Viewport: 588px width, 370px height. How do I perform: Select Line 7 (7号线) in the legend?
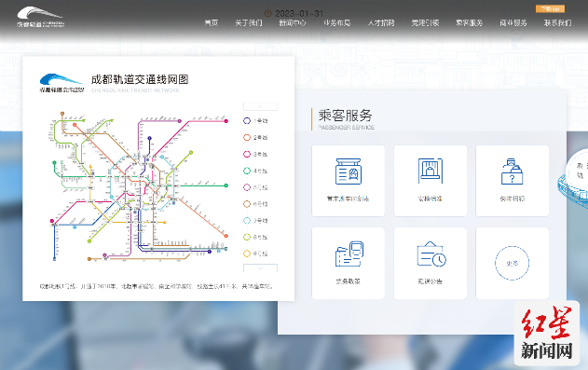tap(255, 221)
